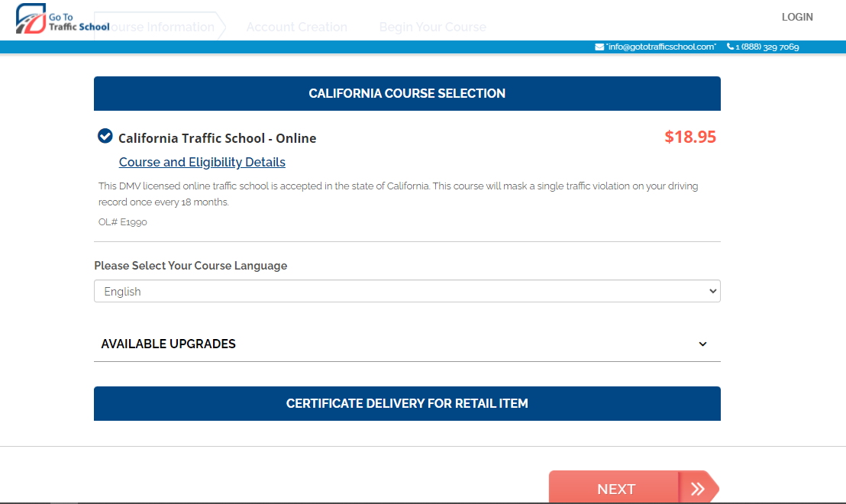Image resolution: width=846 pixels, height=504 pixels.
Task: Click the California Course Selection header
Action: [407, 93]
